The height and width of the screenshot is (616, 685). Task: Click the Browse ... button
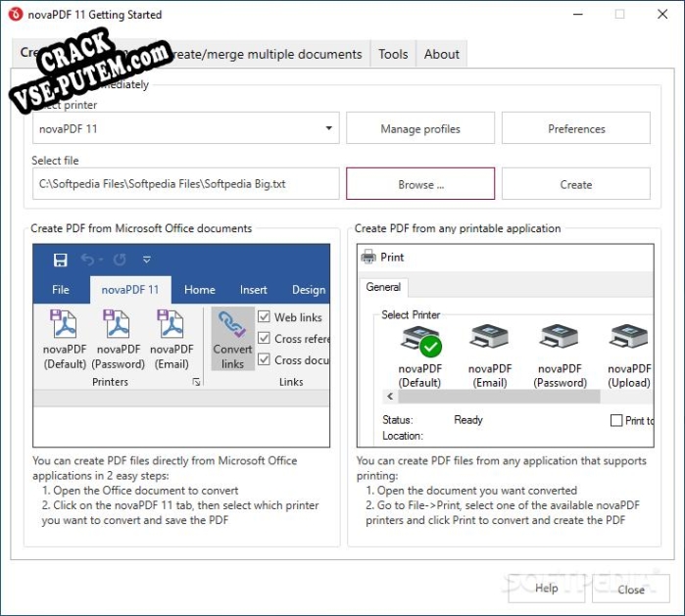(x=420, y=184)
